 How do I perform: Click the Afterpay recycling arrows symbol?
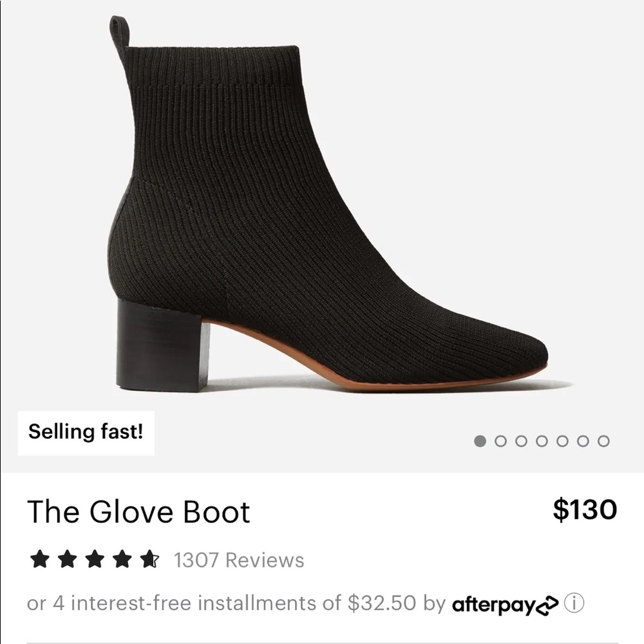[545, 605]
